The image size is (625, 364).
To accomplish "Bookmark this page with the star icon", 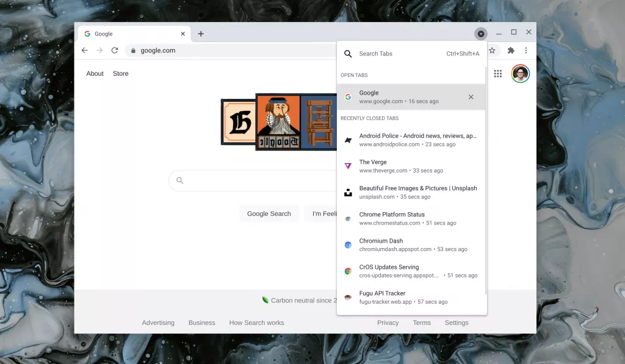I will (x=492, y=51).
